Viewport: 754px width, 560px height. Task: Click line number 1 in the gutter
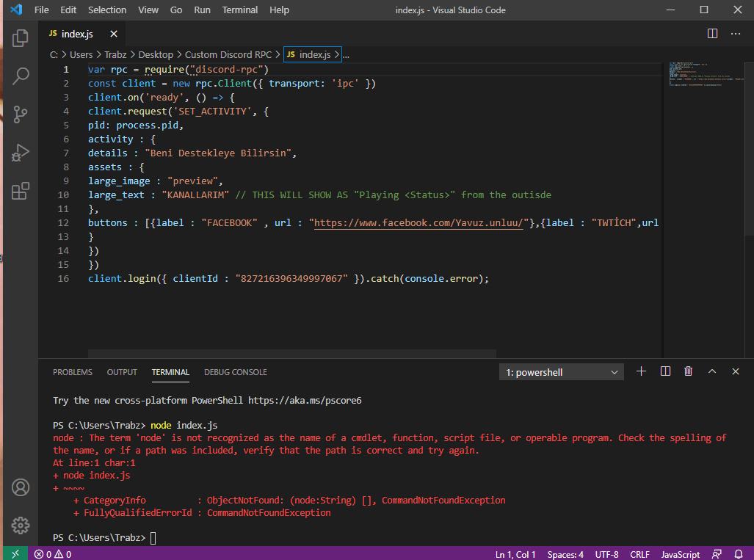coord(66,69)
